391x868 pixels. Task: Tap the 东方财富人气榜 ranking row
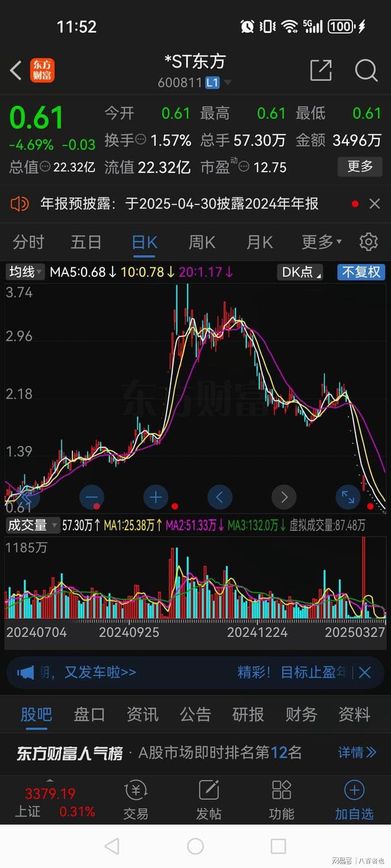(x=195, y=753)
